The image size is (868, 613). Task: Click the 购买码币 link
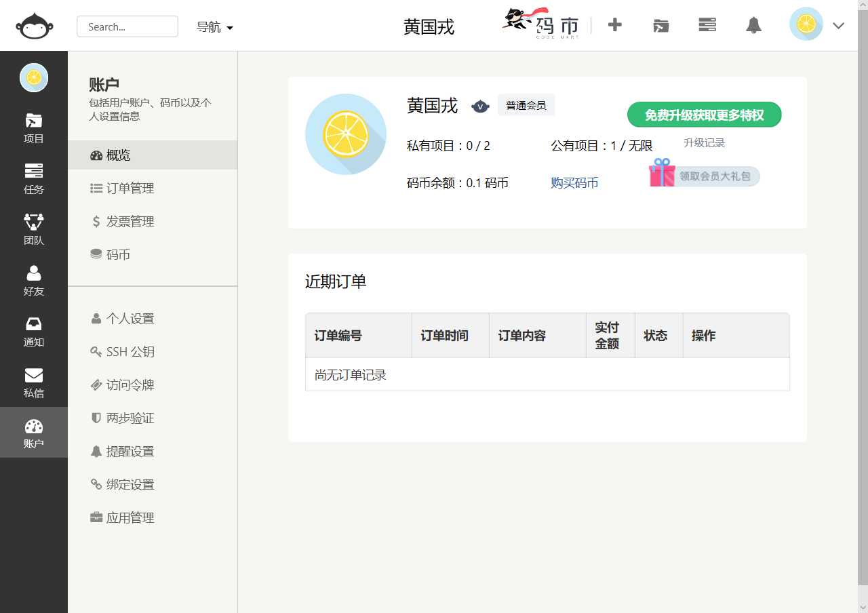tap(574, 182)
